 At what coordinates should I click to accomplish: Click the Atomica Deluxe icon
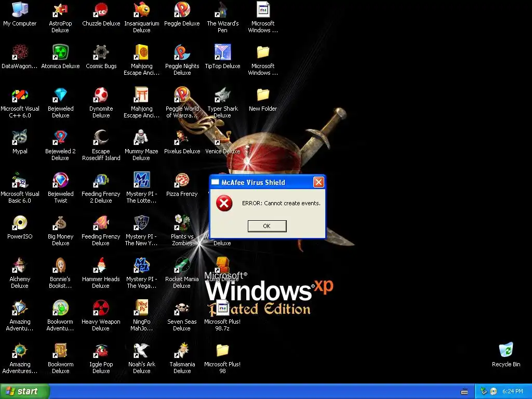pos(60,52)
